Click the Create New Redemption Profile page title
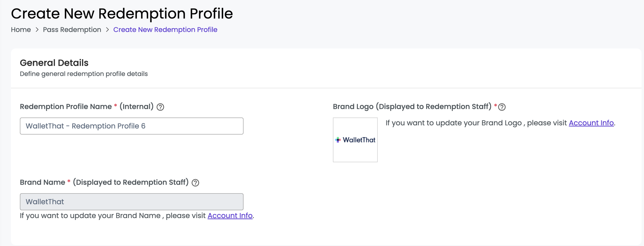This screenshot has width=644, height=246. 122,14
